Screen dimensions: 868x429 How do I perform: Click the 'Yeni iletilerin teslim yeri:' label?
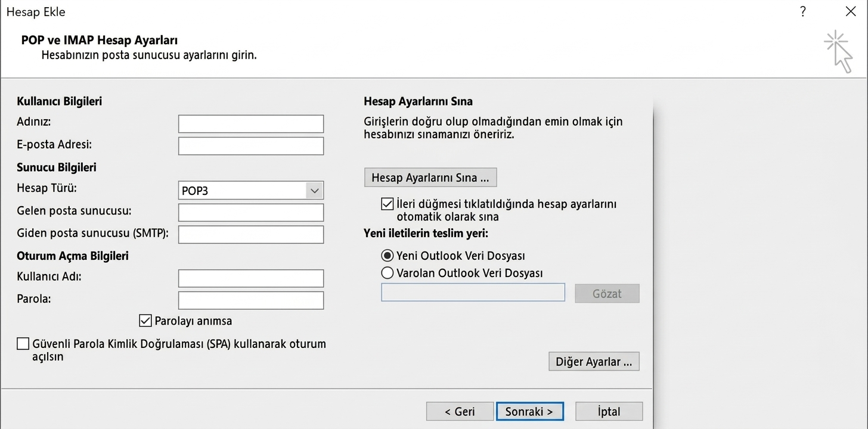point(426,234)
